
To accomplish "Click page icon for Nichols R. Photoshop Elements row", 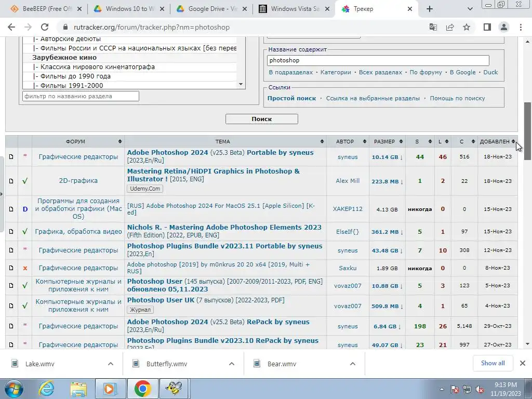I will tap(11, 231).
